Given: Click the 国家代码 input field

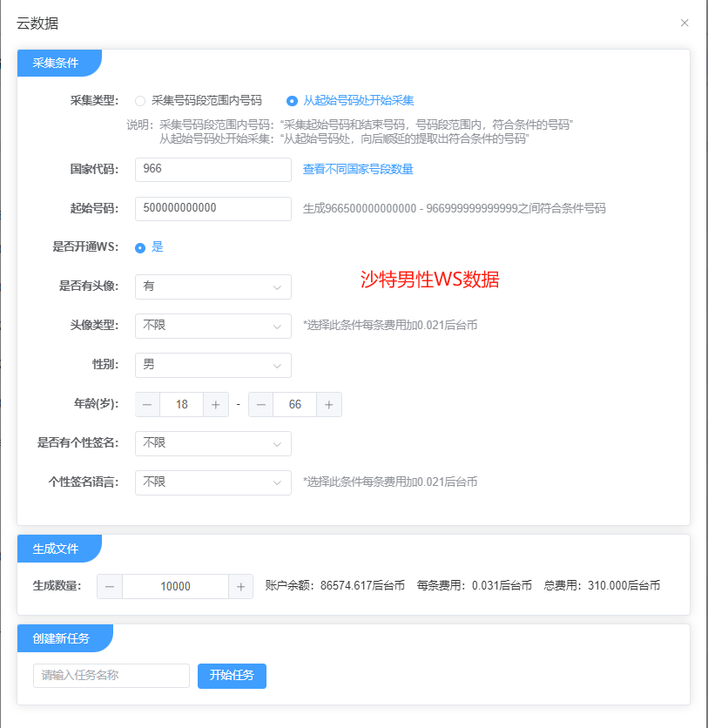Looking at the screenshot, I should point(213,170).
